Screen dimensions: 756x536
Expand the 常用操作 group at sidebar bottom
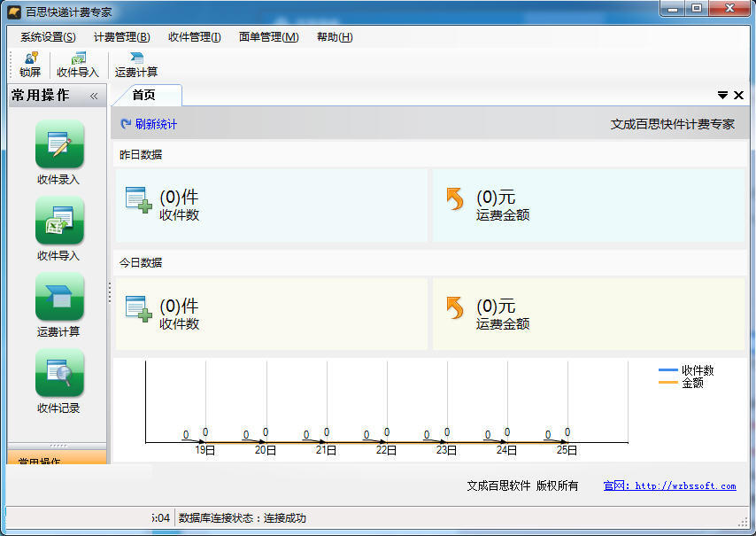tap(57, 459)
